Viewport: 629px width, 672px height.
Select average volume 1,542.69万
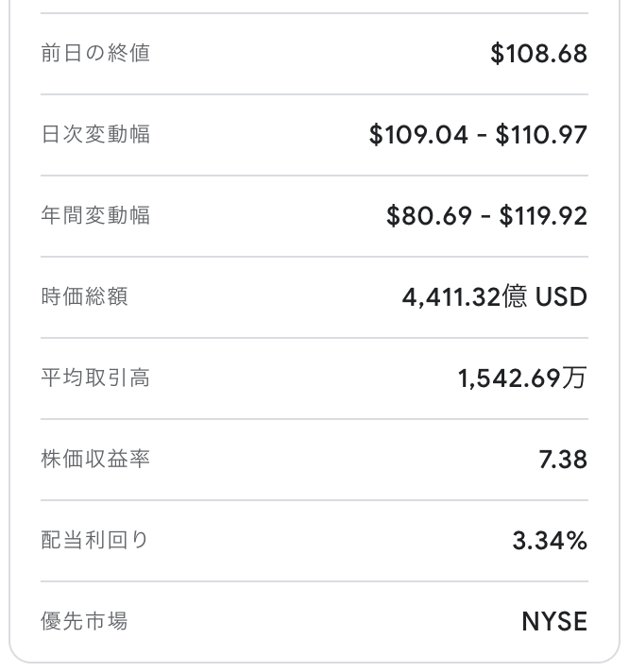coord(522,378)
